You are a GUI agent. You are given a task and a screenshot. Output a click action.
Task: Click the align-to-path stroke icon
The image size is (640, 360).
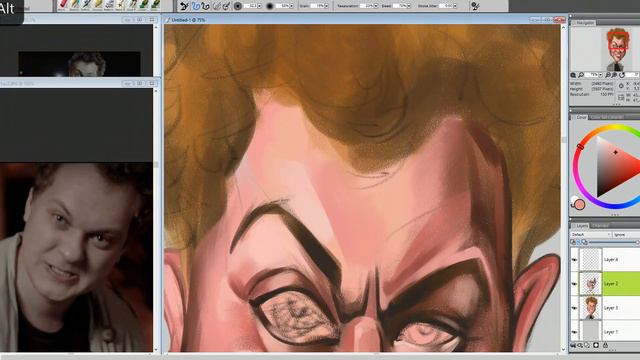click(206, 6)
